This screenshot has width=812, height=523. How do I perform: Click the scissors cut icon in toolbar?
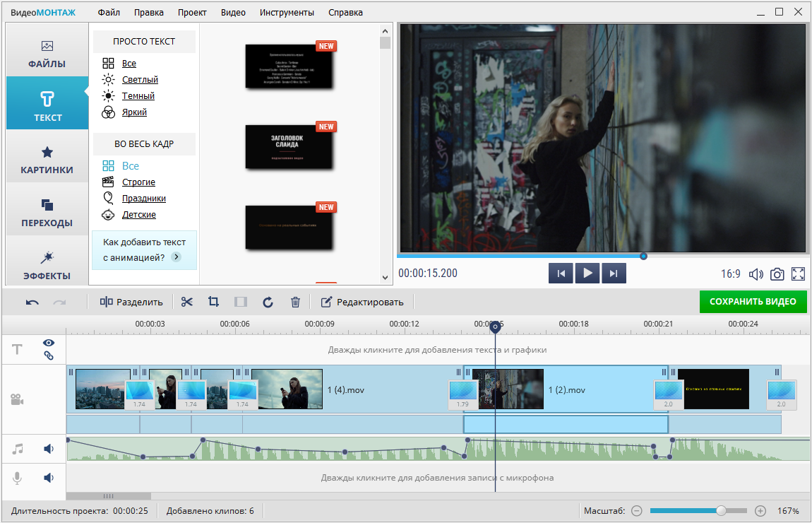[186, 302]
